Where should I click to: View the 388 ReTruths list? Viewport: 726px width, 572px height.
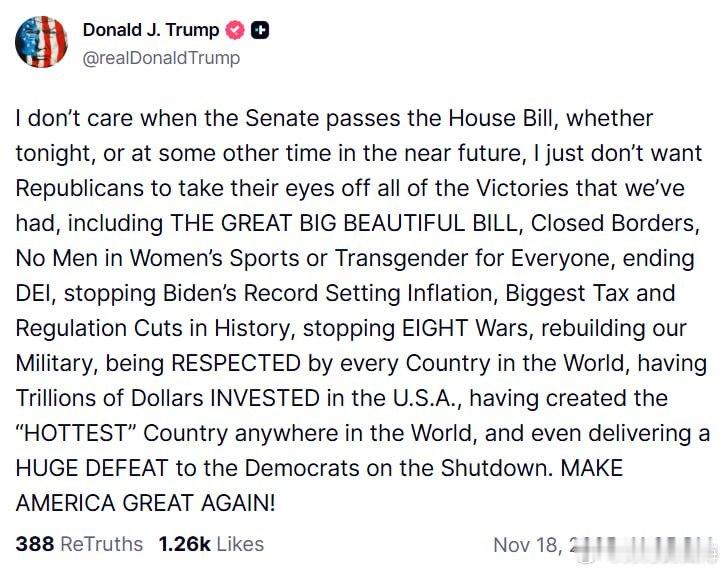click(79, 544)
